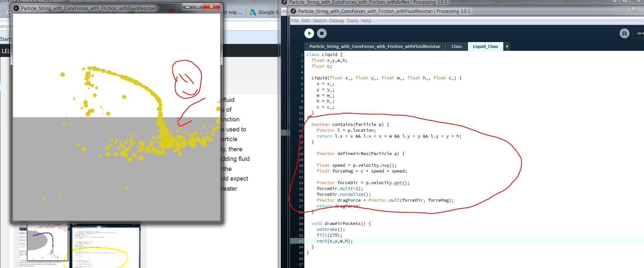Viewport: 644px width, 268px height.
Task: Select the Liquid_Class tab
Action: (485, 47)
